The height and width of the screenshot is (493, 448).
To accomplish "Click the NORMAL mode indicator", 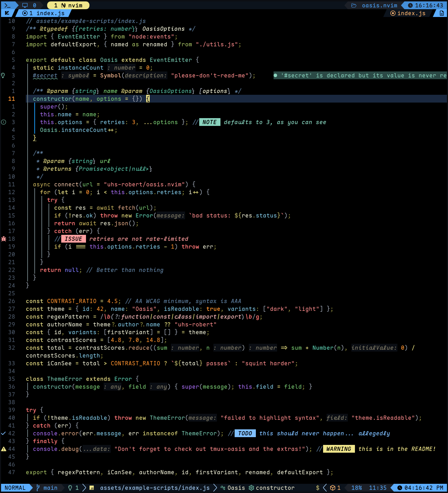I will [15, 488].
